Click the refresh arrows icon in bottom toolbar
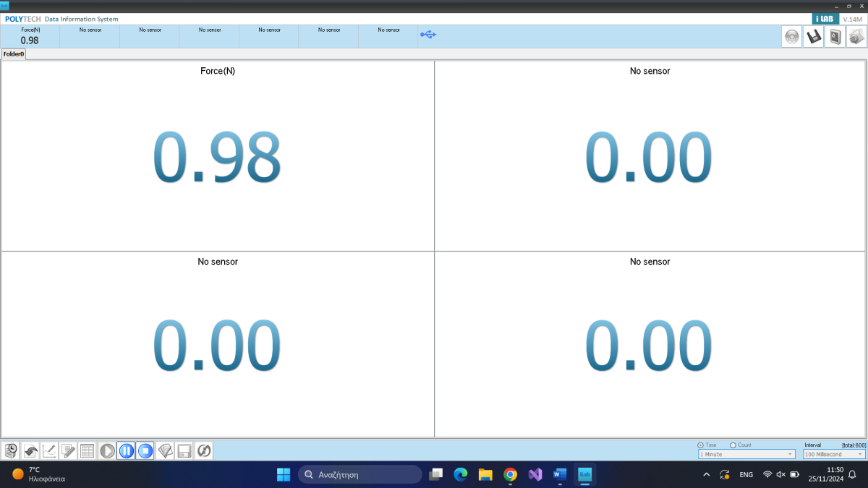 coord(204,451)
